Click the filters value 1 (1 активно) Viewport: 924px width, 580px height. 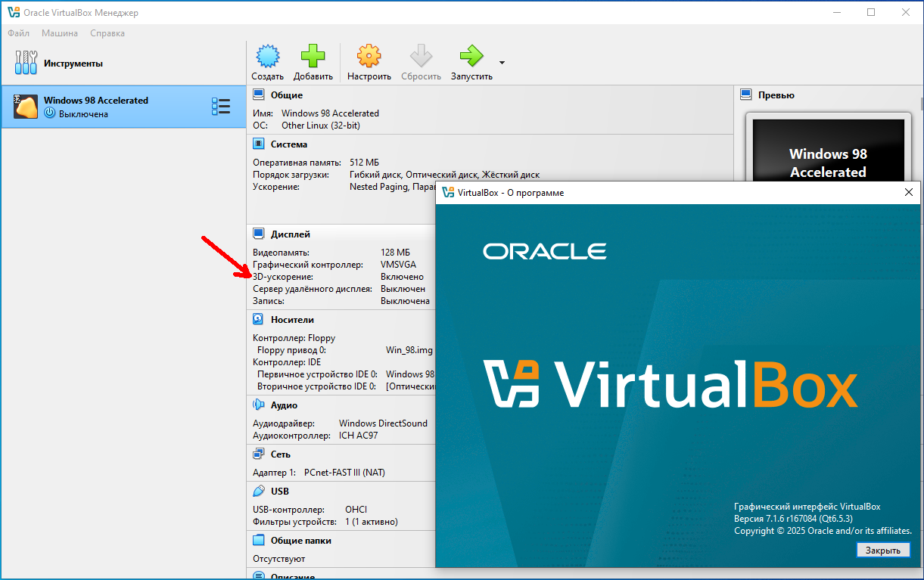pyautogui.click(x=372, y=522)
